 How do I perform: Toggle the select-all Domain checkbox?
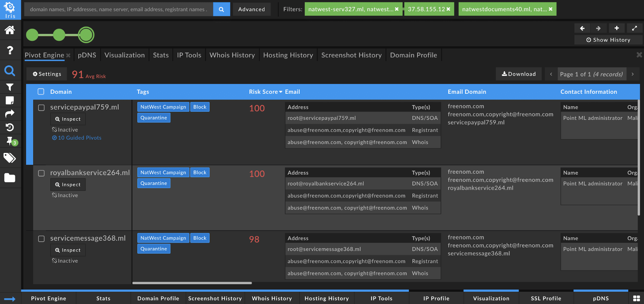click(41, 92)
